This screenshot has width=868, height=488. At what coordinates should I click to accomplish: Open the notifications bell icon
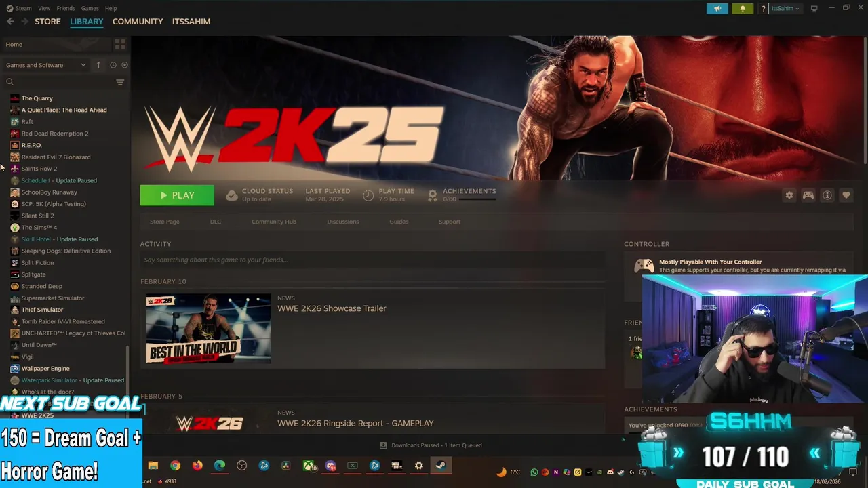click(x=743, y=9)
